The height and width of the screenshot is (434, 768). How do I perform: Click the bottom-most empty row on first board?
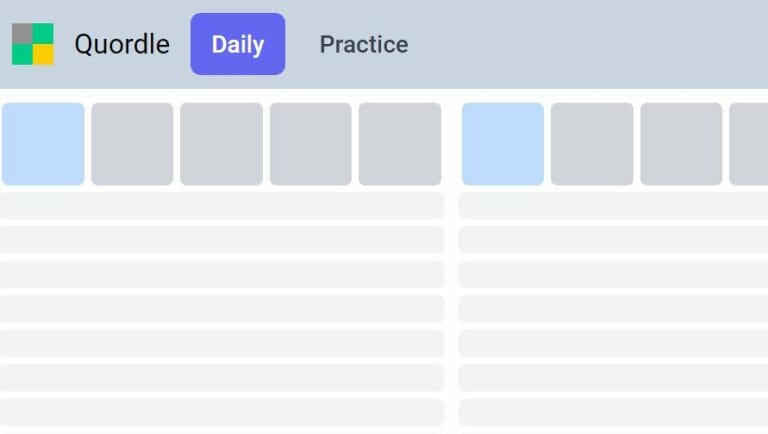pos(222,412)
